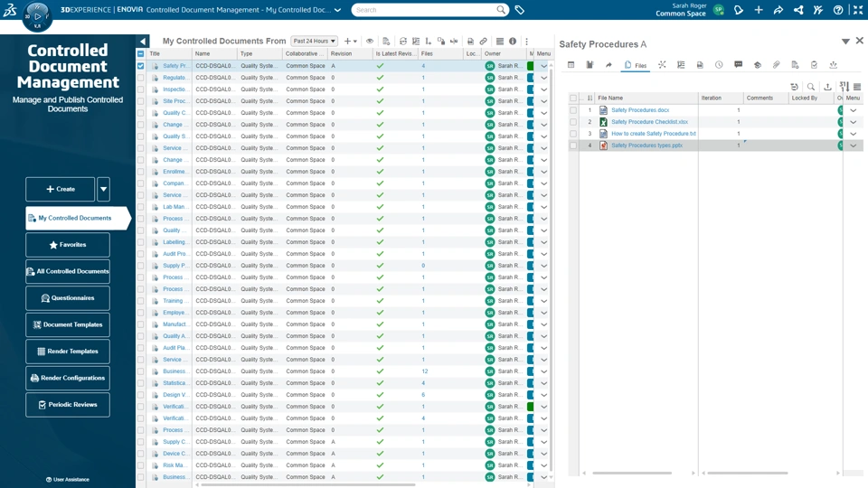Click the tag icon beside search

click(x=519, y=10)
